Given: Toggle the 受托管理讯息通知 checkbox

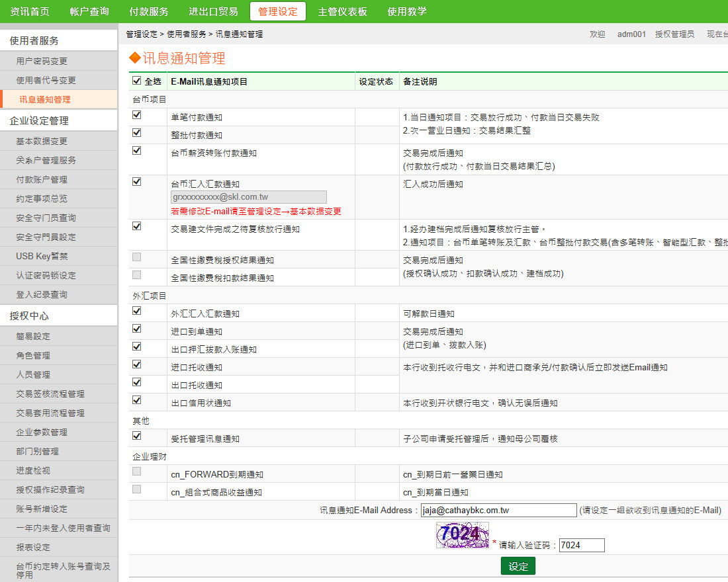Looking at the screenshot, I should 137,436.
